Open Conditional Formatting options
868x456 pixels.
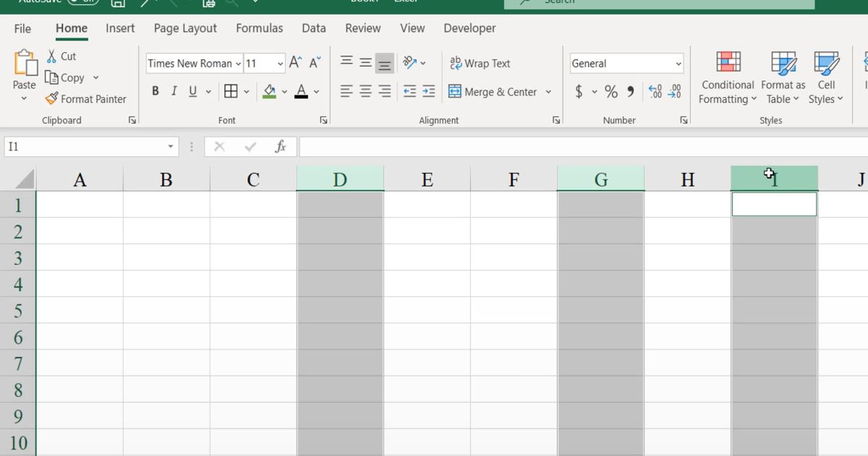click(x=726, y=77)
